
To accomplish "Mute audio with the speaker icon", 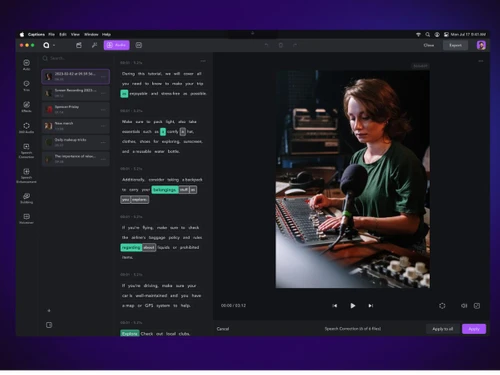I will (x=464, y=306).
